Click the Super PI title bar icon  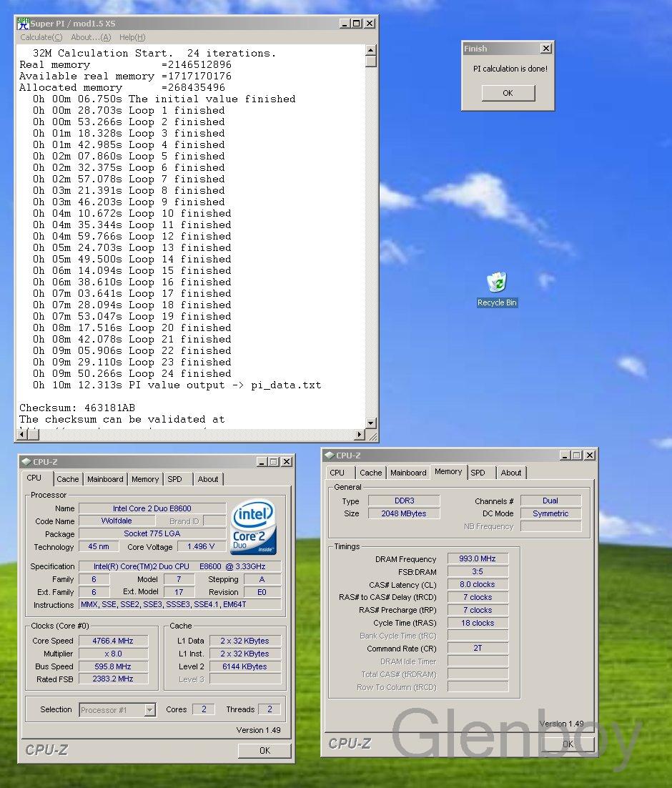tap(23, 23)
